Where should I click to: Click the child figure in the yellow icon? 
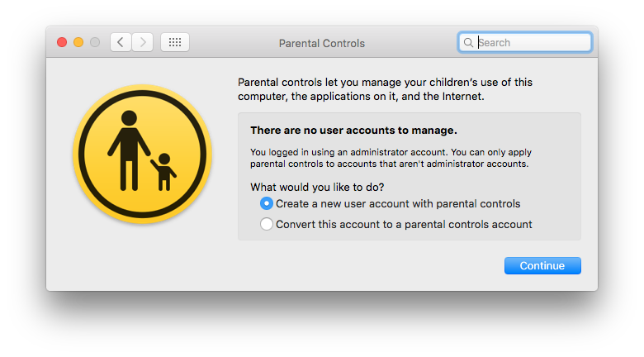[163, 172]
